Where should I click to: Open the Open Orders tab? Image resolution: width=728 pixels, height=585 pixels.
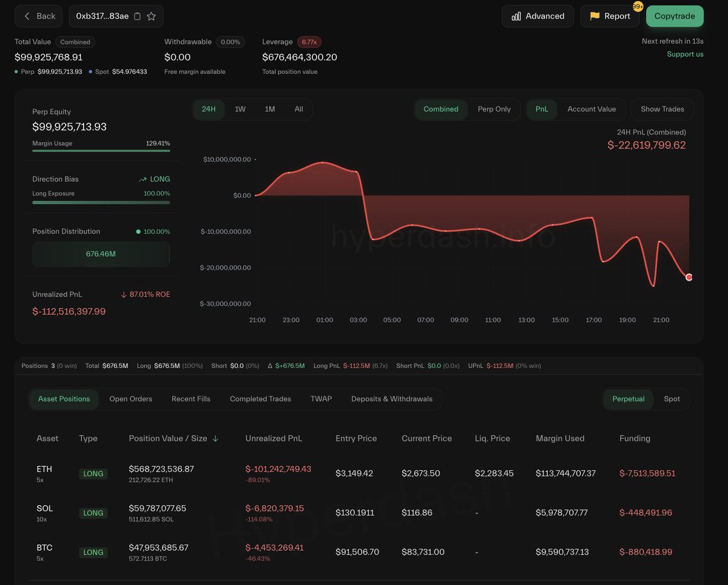click(130, 399)
